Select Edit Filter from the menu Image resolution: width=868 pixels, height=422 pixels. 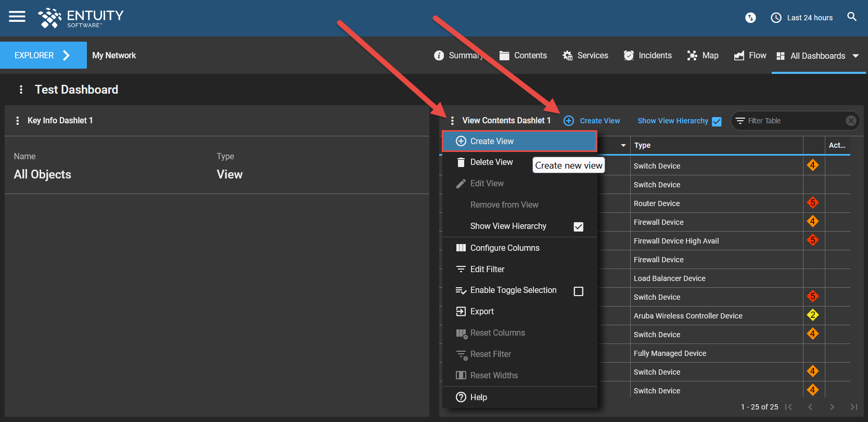tap(519, 270)
